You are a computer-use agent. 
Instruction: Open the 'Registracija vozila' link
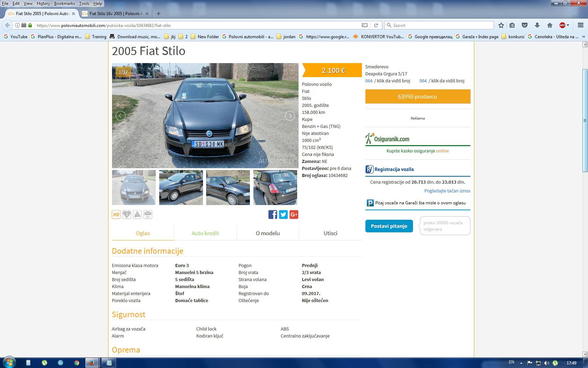pos(390,169)
